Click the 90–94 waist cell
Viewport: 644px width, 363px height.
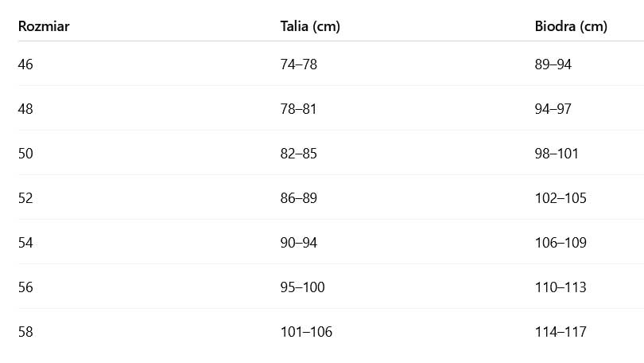coord(299,243)
